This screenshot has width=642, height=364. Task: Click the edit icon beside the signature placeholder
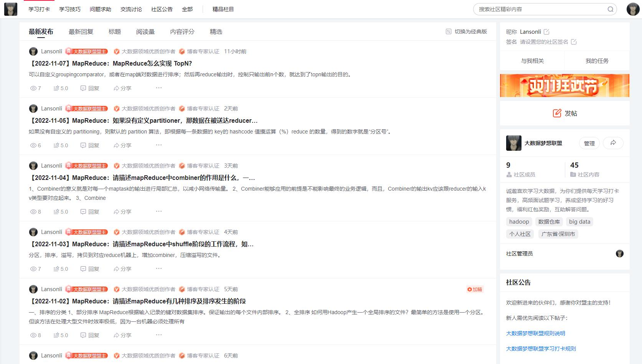click(574, 42)
